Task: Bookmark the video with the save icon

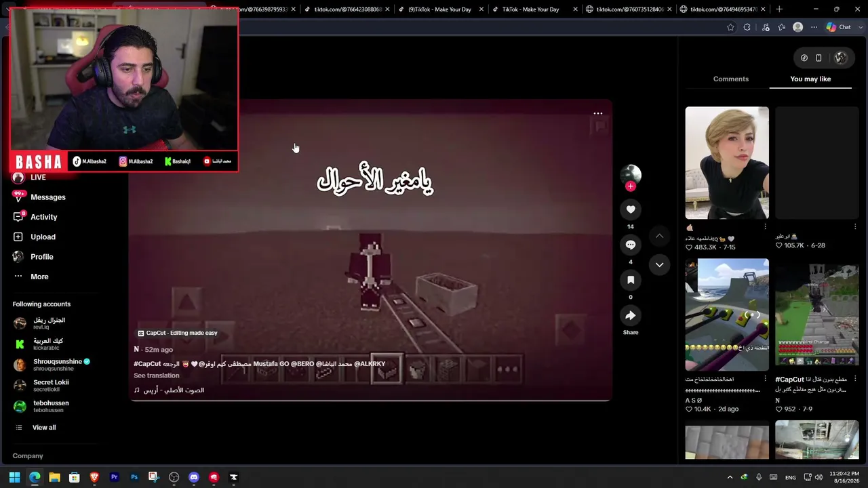Action: [631, 280]
